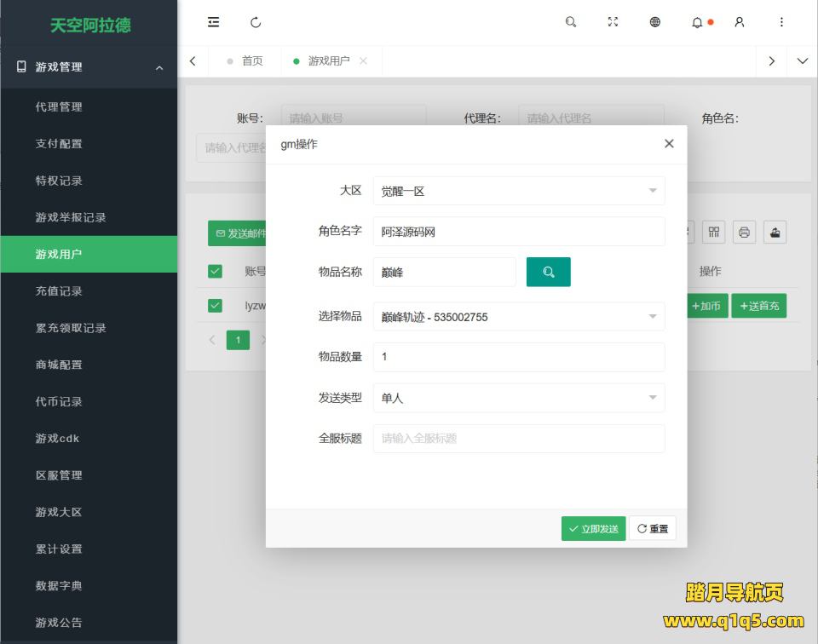
Task: Uncheck the lyzw row checkbox
Action: coord(215,305)
